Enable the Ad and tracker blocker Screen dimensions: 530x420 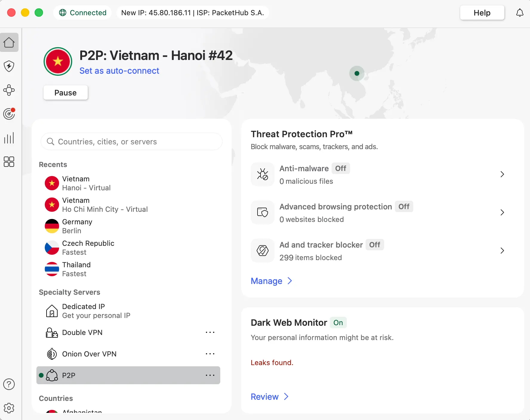pyautogui.click(x=375, y=245)
